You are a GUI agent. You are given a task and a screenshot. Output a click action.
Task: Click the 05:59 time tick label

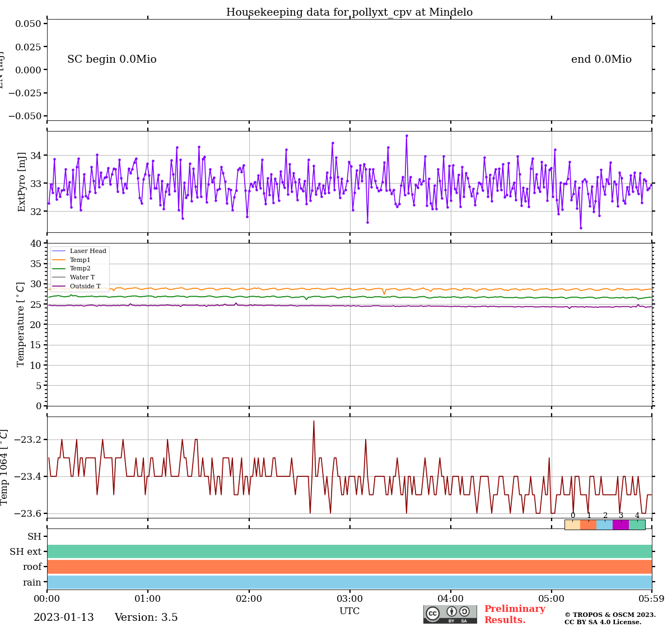651,598
